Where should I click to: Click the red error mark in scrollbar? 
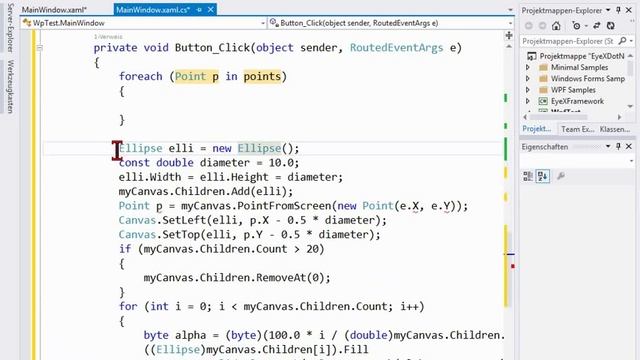tap(513, 266)
